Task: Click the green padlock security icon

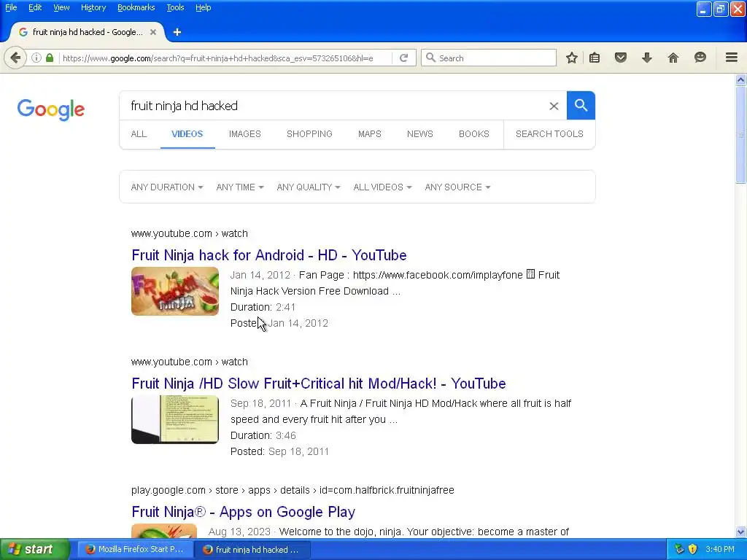Action: coord(50,58)
